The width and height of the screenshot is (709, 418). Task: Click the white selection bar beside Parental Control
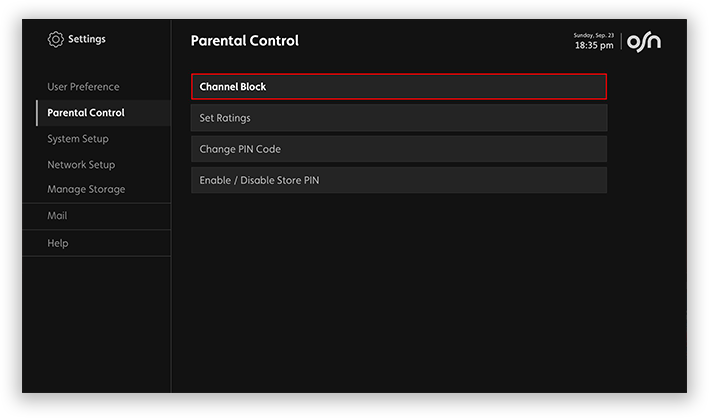coord(37,113)
